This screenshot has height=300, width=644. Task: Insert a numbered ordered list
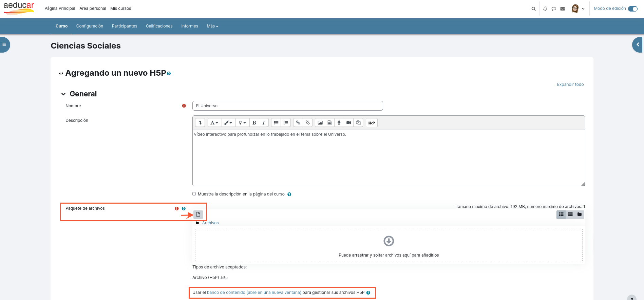[286, 123]
